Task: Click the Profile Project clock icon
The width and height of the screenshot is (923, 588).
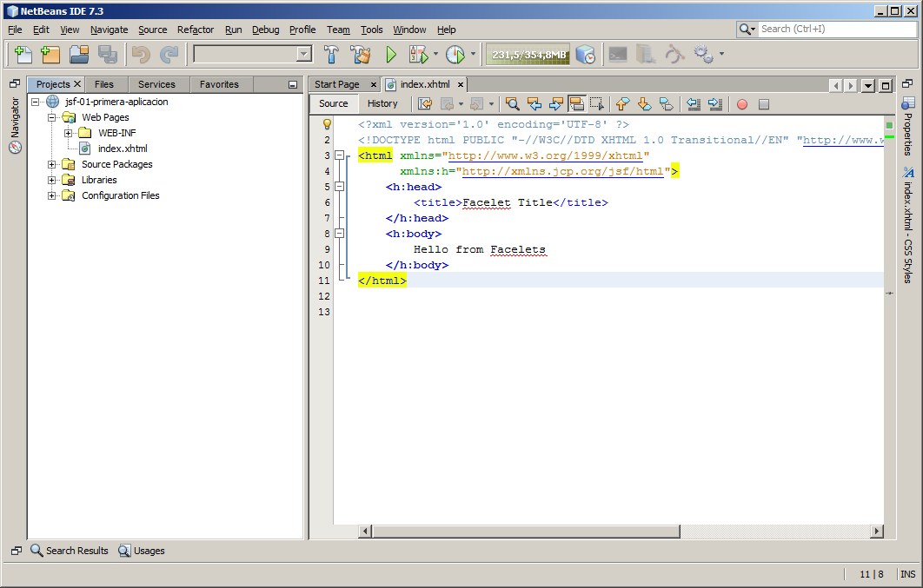Action: 455,55
